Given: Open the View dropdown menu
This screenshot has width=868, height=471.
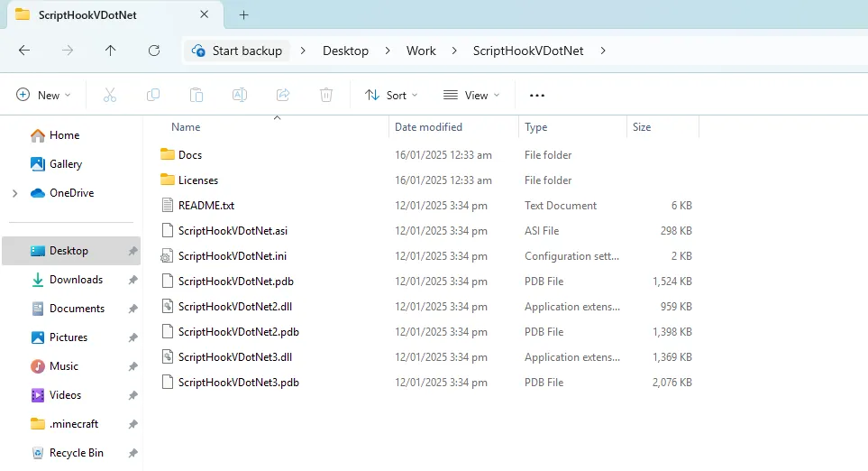Looking at the screenshot, I should point(471,96).
